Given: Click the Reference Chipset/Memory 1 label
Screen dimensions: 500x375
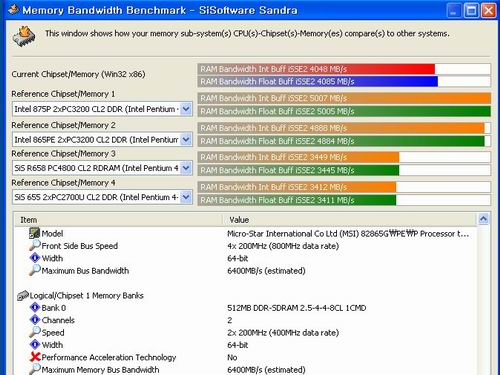Looking at the screenshot, I should 63,94.
